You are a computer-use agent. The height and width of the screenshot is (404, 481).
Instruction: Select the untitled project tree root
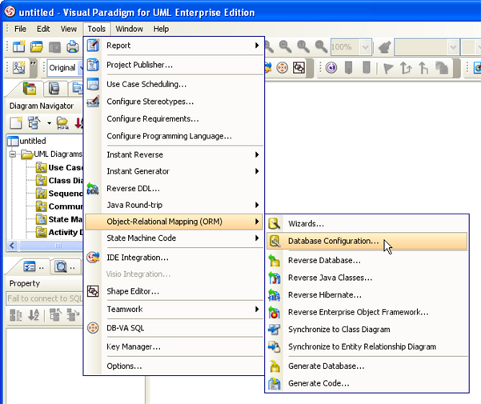pos(33,141)
